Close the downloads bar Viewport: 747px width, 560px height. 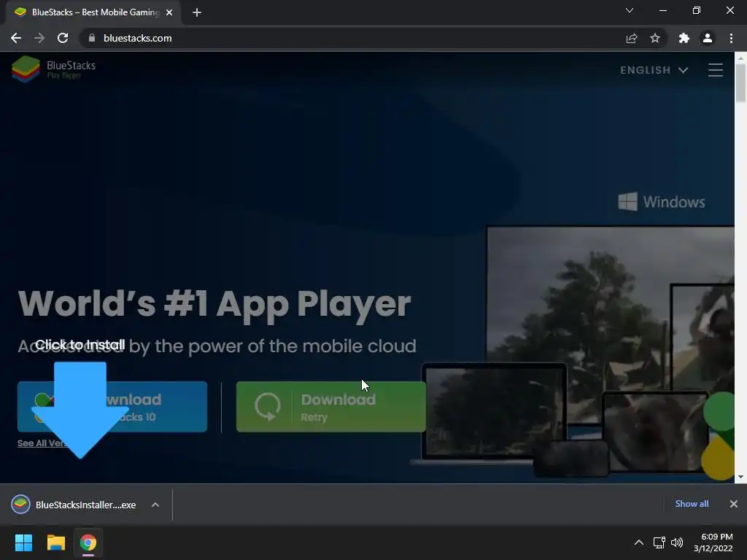tap(734, 504)
